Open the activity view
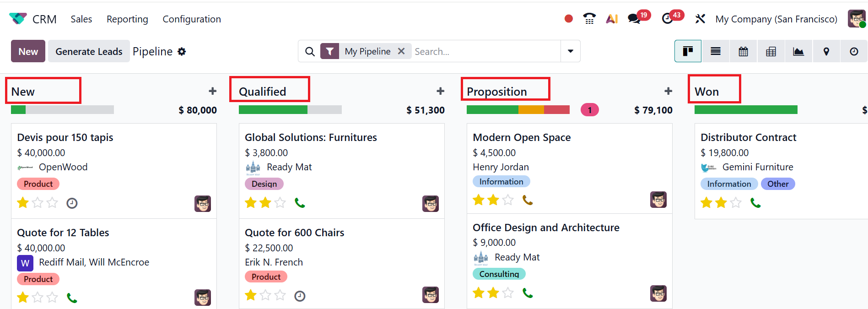Viewport: 868px width, 309px height. coord(854,51)
